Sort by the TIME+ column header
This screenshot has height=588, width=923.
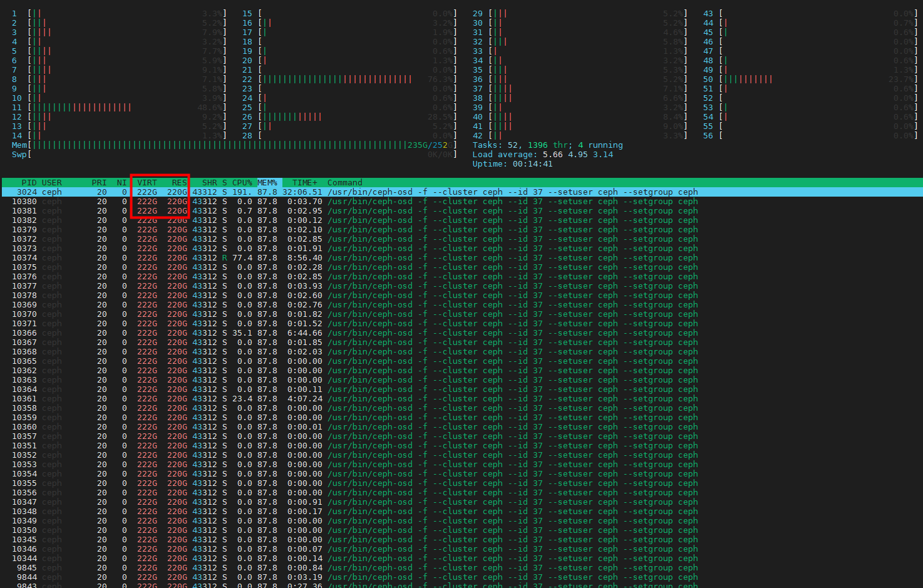[305, 183]
